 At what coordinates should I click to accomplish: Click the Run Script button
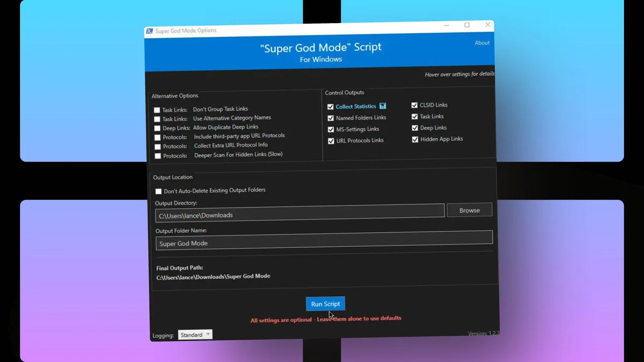pos(325,304)
